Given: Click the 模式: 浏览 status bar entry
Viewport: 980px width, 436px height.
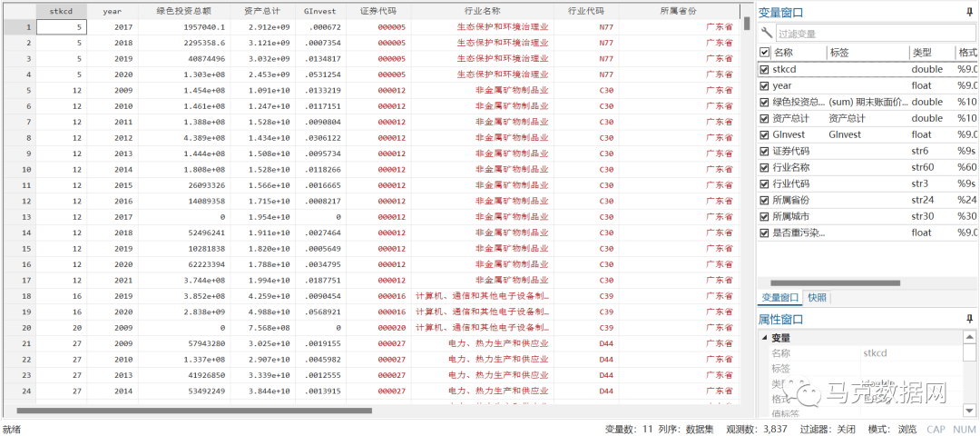Looking at the screenshot, I should [x=893, y=429].
